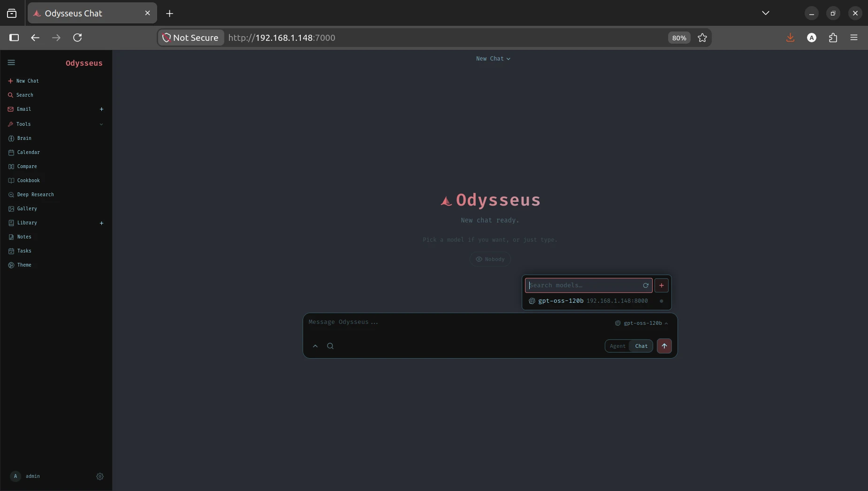
Task: Open the Theme settings
Action: pos(20,265)
